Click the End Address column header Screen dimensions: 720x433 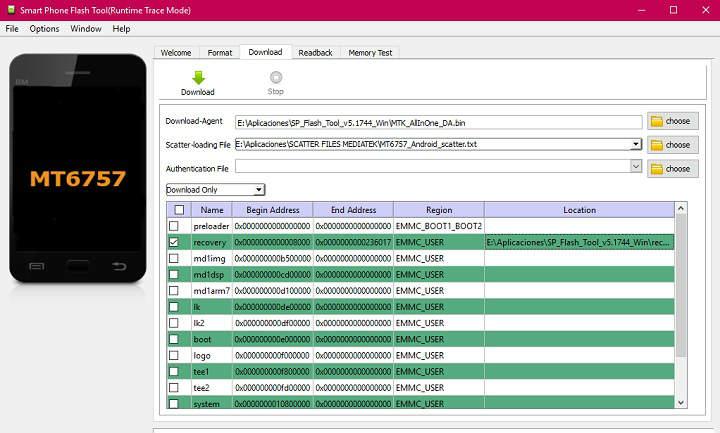coord(353,210)
